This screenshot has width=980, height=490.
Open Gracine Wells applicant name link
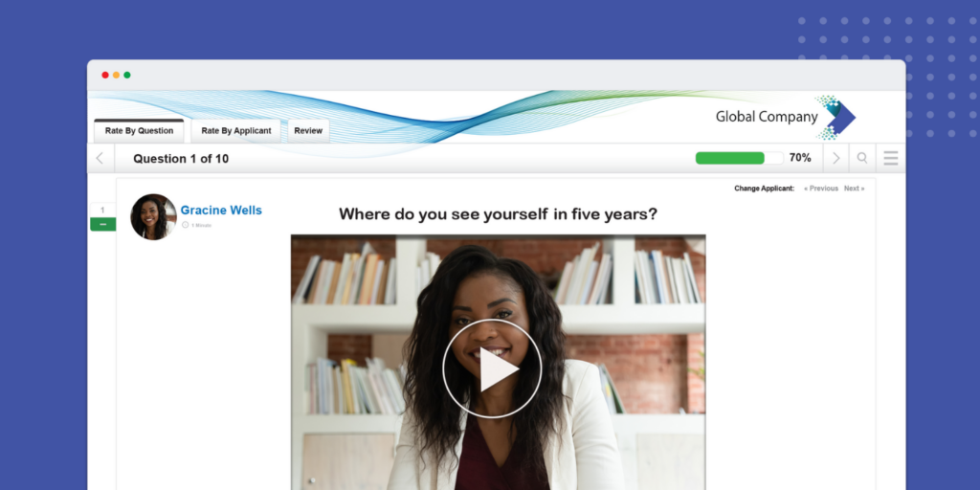(221, 211)
